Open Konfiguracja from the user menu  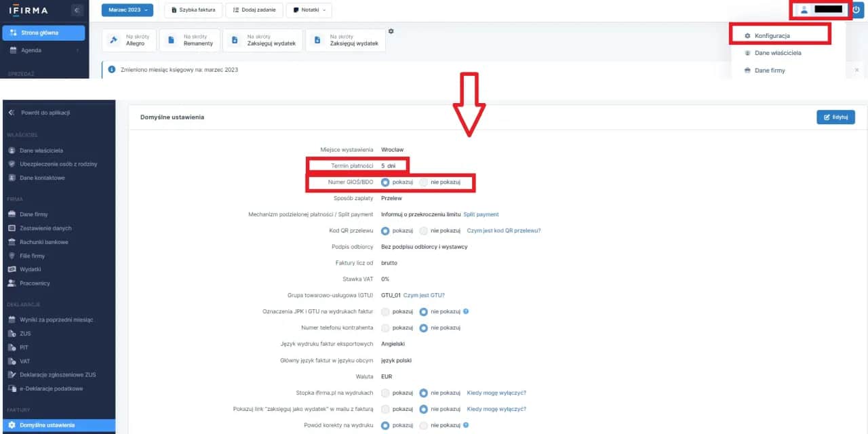(x=772, y=34)
